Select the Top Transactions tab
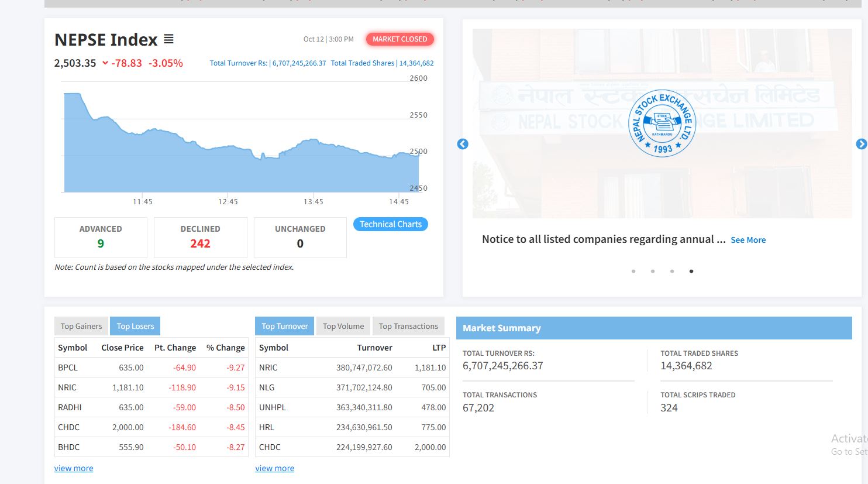 [408, 326]
